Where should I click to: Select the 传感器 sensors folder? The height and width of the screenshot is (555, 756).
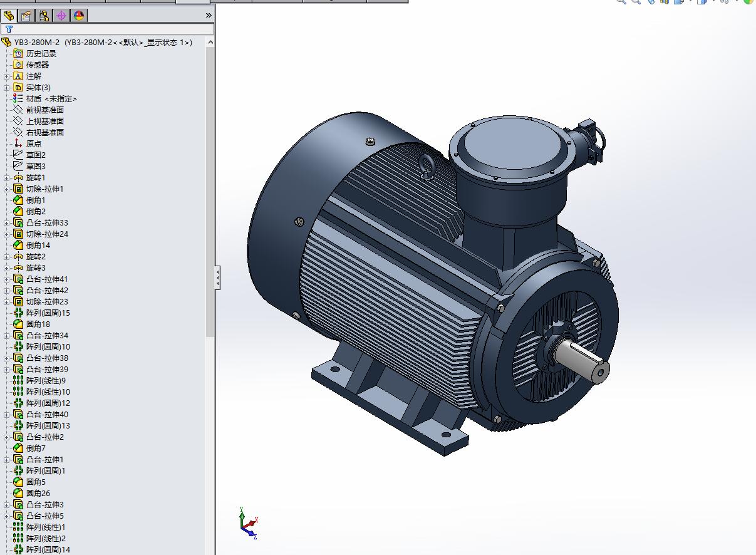(31, 65)
